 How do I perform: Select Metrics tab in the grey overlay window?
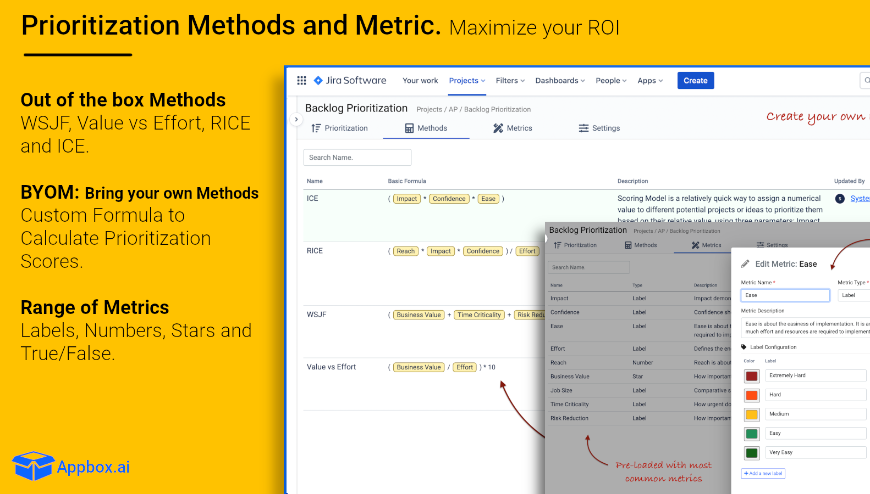point(706,245)
